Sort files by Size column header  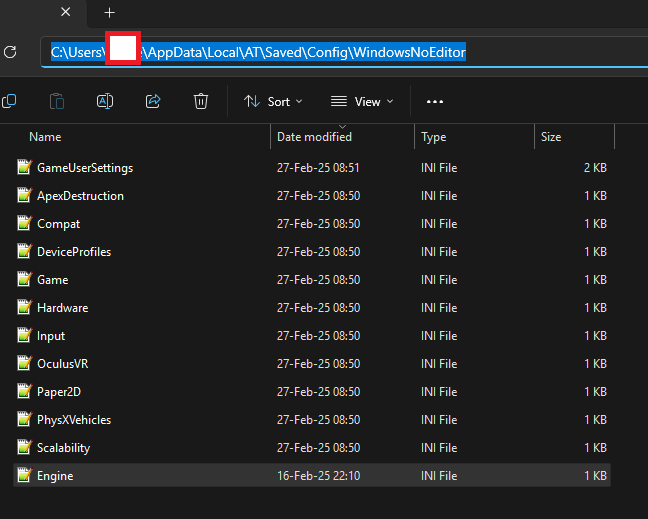coord(551,137)
